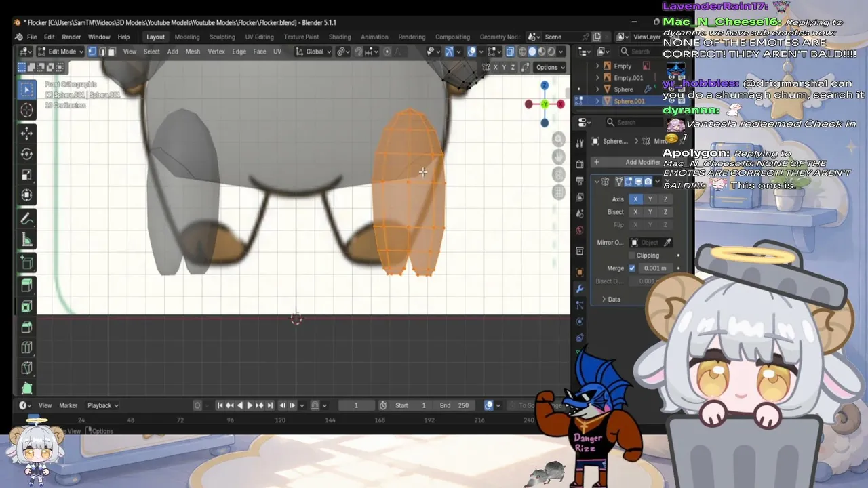Toggle the camera view gizmo

pyautogui.click(x=558, y=174)
